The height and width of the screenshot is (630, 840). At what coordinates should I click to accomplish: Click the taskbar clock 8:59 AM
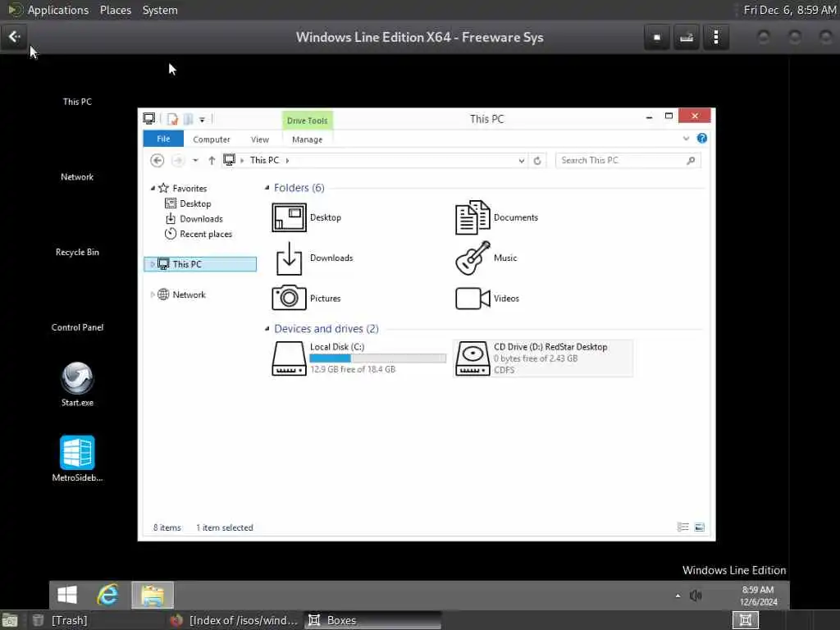(x=757, y=590)
